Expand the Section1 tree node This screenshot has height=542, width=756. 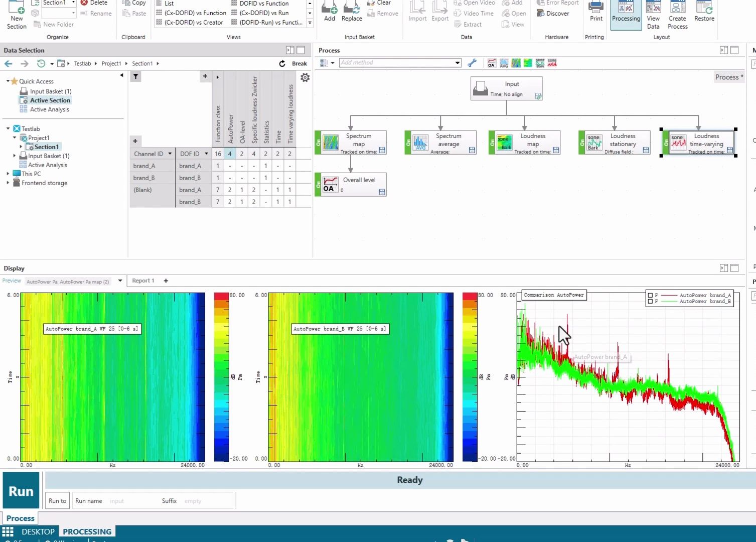click(x=21, y=147)
